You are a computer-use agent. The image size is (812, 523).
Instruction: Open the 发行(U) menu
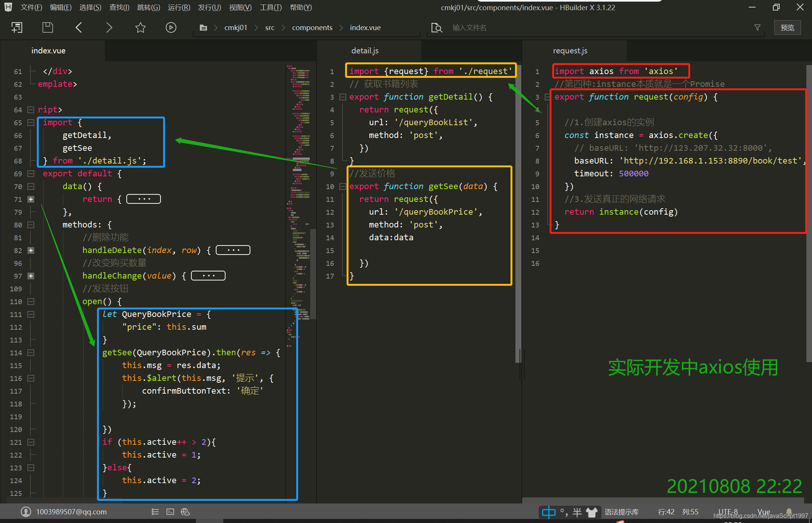coord(209,8)
